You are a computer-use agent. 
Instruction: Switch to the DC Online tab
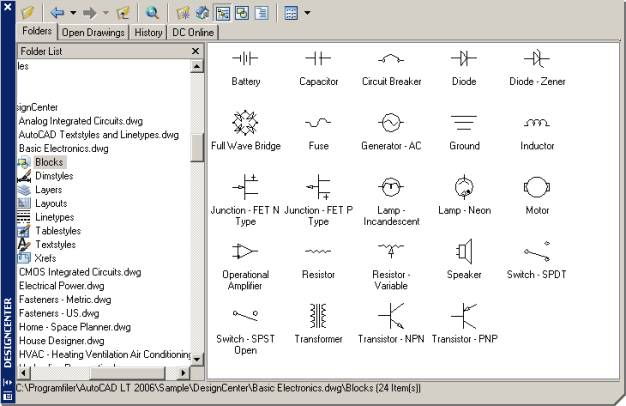coord(193,33)
